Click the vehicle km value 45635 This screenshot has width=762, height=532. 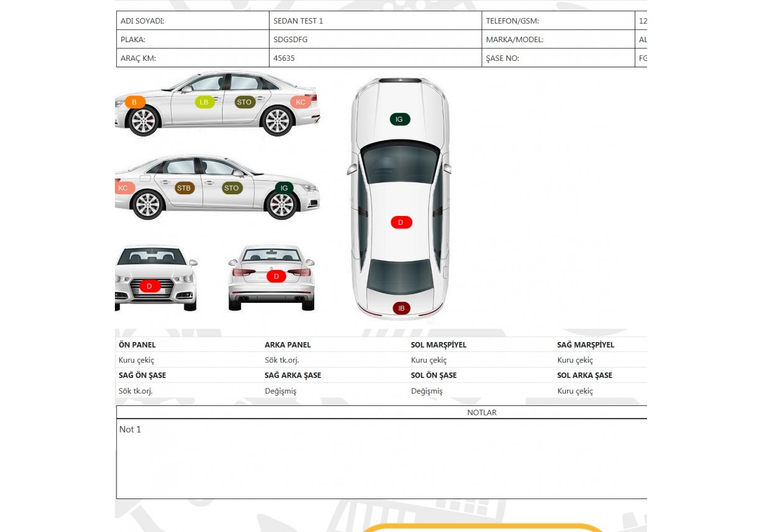[x=284, y=58]
